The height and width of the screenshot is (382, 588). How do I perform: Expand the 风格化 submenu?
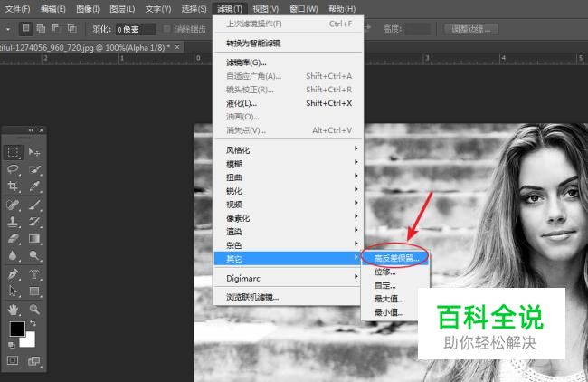[x=288, y=150]
